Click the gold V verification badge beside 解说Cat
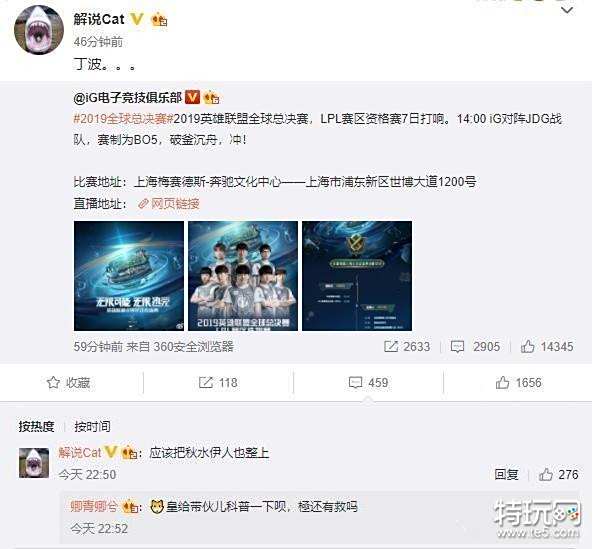 [x=136, y=19]
